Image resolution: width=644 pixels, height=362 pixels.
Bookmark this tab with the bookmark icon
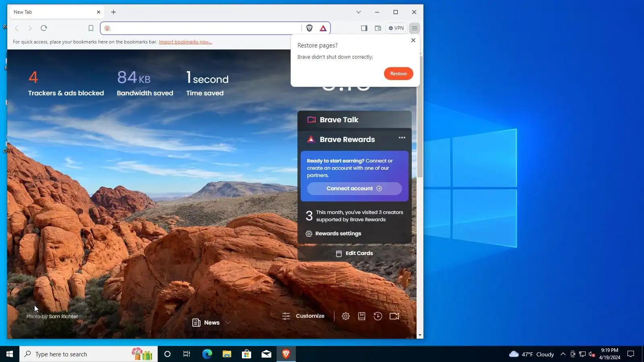coord(91,28)
